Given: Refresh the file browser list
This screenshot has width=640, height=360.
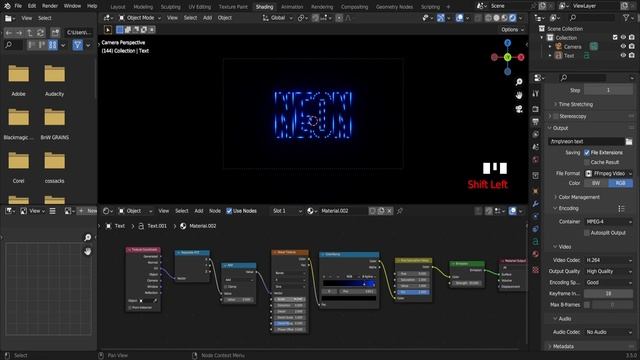Looking at the screenshot, I should pyautogui.click(x=40, y=32).
